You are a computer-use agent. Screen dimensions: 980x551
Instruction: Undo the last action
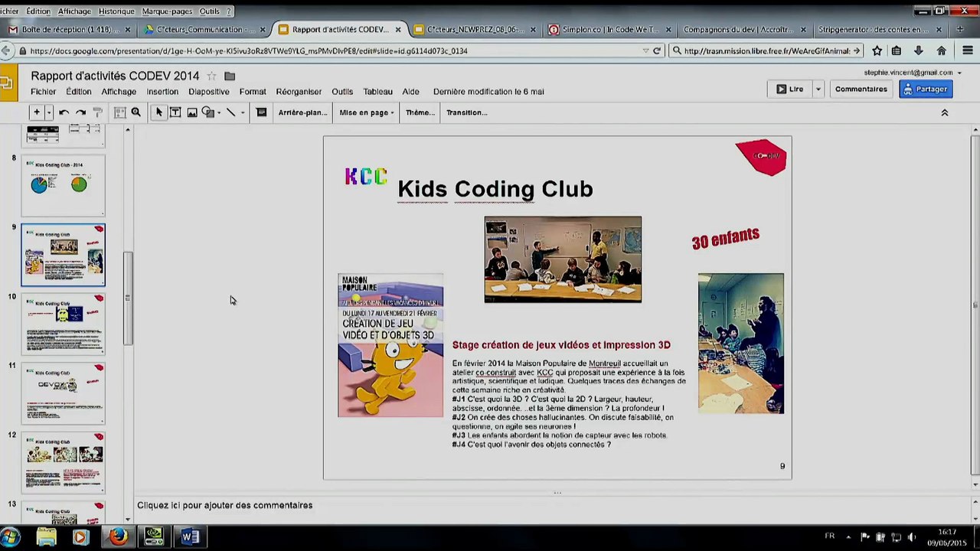click(x=64, y=112)
